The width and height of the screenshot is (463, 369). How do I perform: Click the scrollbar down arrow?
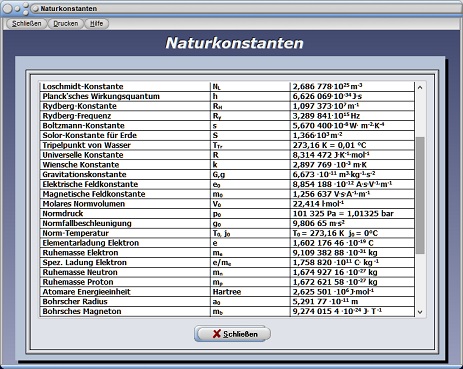tap(420, 312)
